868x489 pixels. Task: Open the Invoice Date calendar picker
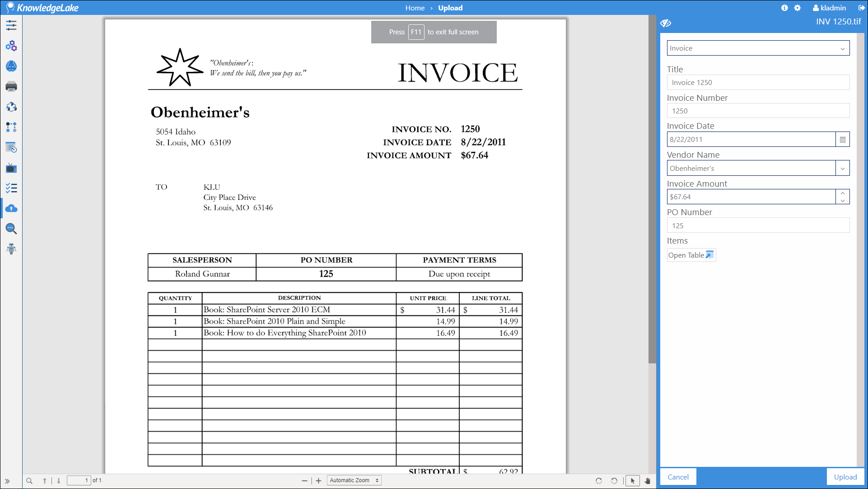point(843,139)
